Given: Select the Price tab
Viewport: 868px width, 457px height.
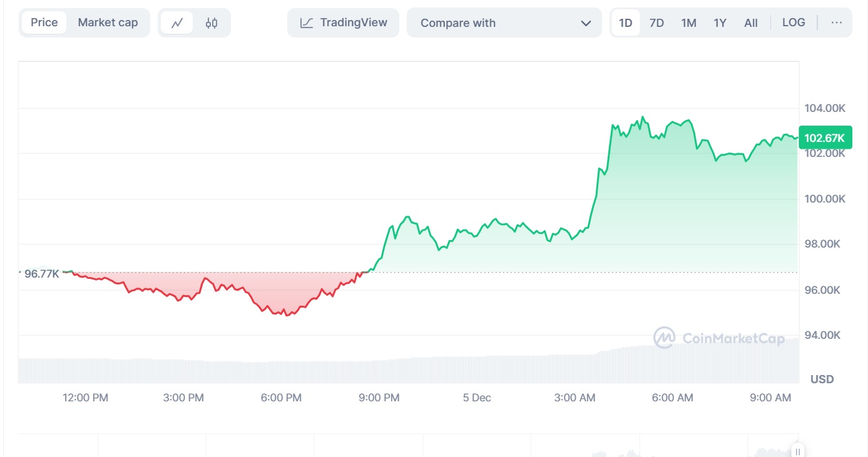Looking at the screenshot, I should point(44,23).
